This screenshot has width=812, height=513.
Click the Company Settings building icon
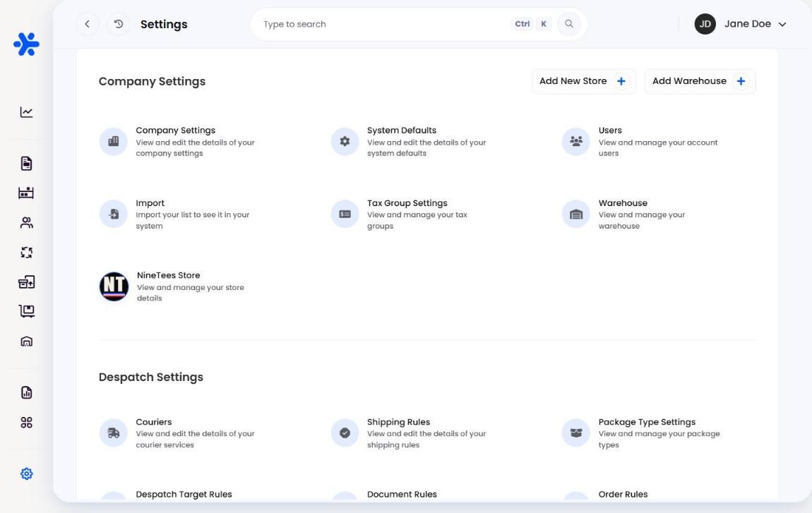pyautogui.click(x=114, y=141)
